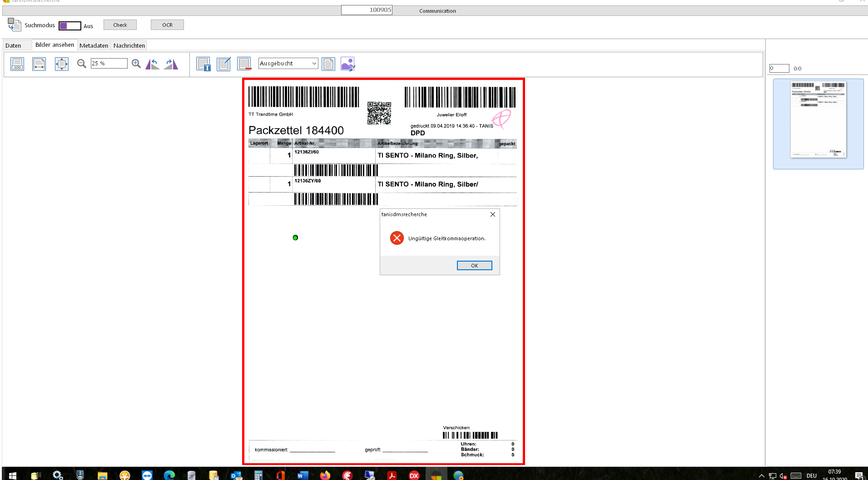Click the Packzettel 184400 heading
This screenshot has width=868, height=480.
[296, 130]
